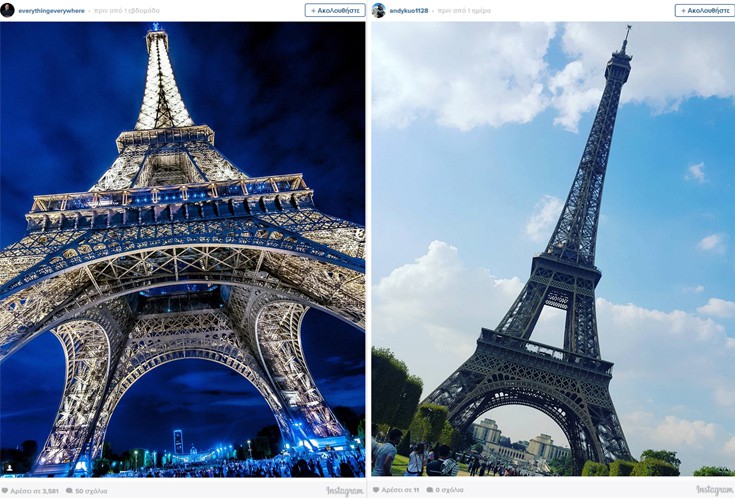The width and height of the screenshot is (735, 498).
Task: Open the daytime Eiffel Tower photo
Action: [553, 249]
